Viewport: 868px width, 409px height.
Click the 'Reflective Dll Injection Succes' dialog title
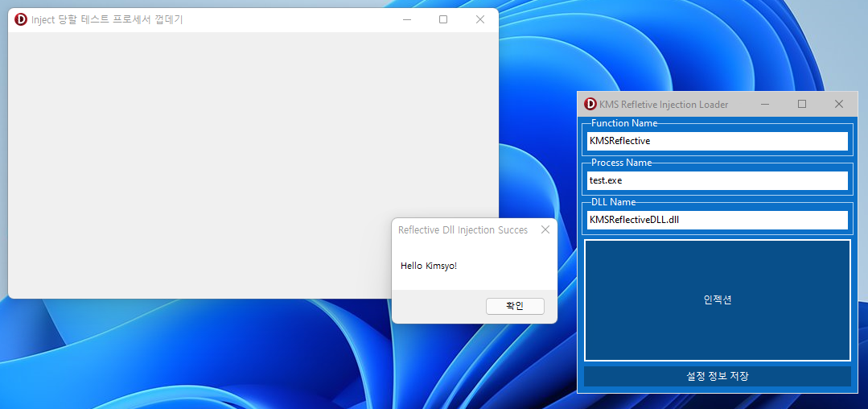pyautogui.click(x=463, y=230)
